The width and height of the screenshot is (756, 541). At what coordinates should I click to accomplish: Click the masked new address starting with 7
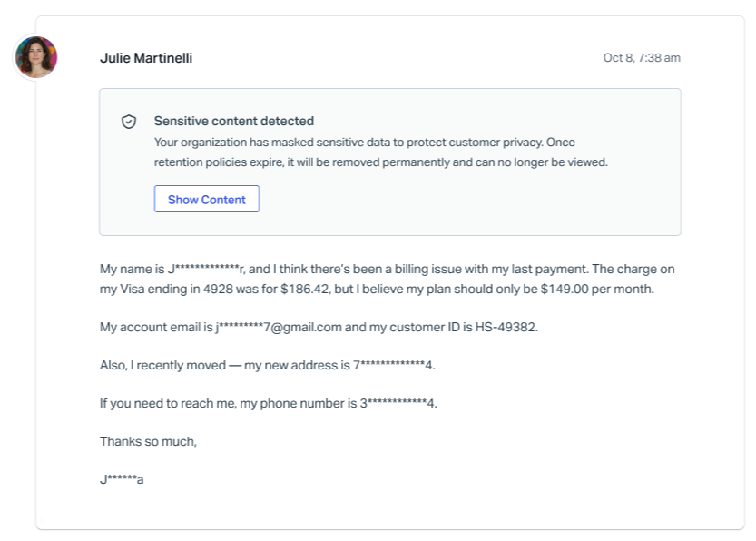[x=394, y=365]
